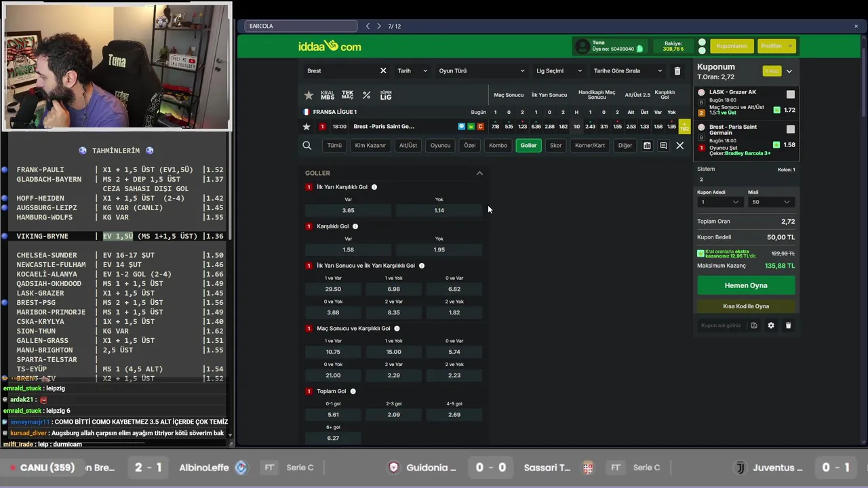This screenshot has height=488, width=868.
Task: Open the comment bubble icon beside Diğer
Action: tap(663, 145)
